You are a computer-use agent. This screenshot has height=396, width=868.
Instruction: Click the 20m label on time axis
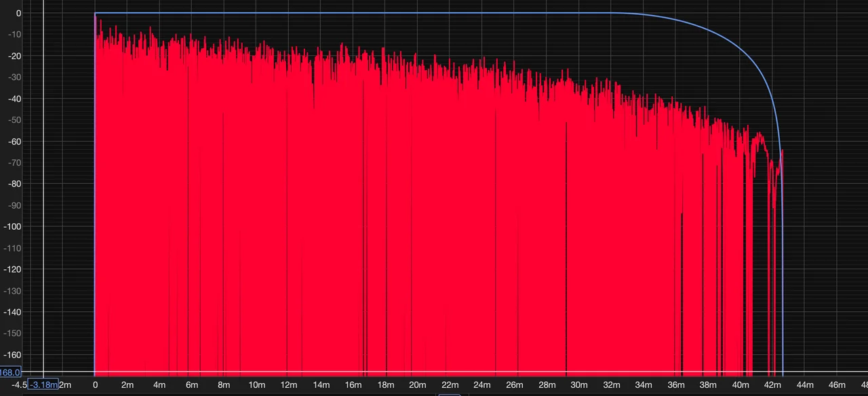coord(418,385)
